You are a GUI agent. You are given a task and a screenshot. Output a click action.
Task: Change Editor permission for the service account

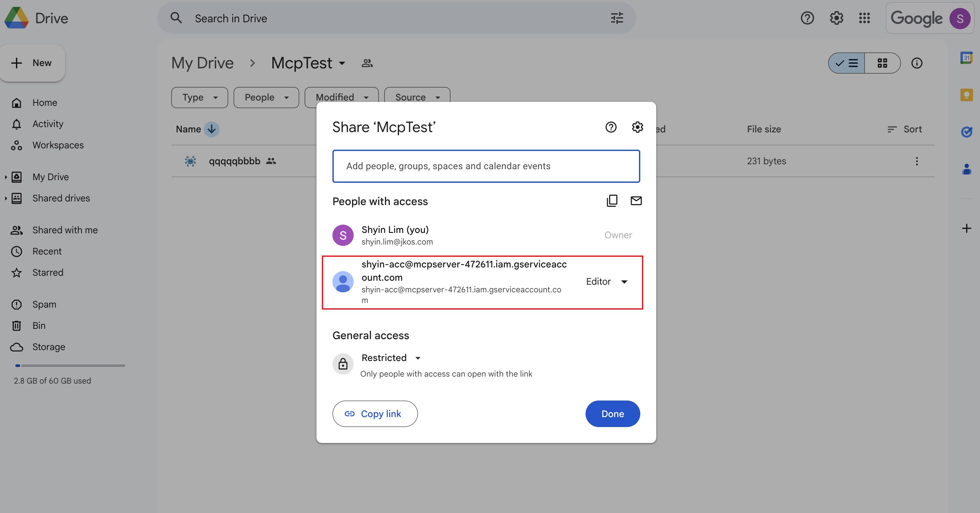pos(606,282)
